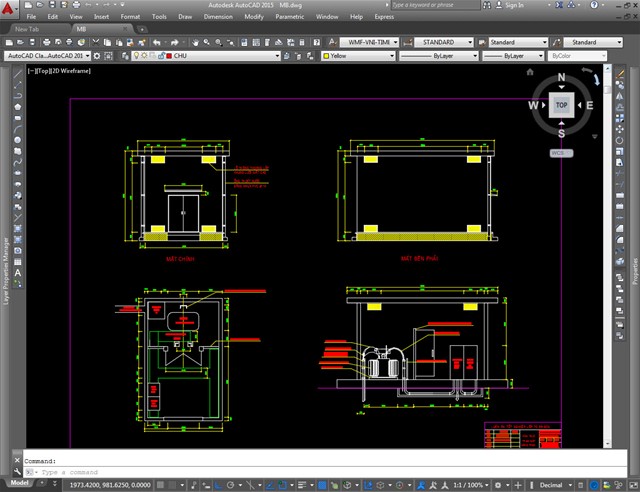
Task: Click the Save disk icon in title bar
Action: coord(52,5)
